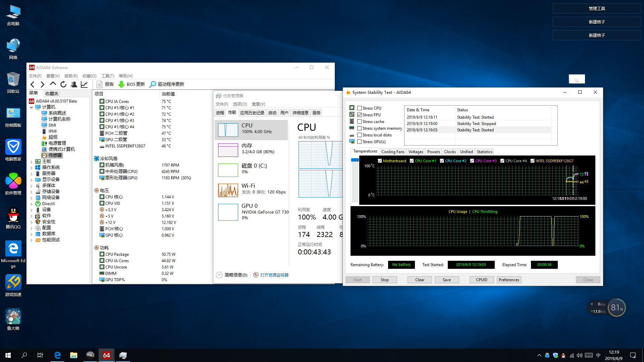Open the AIDA64 graph chart icon

click(84, 84)
